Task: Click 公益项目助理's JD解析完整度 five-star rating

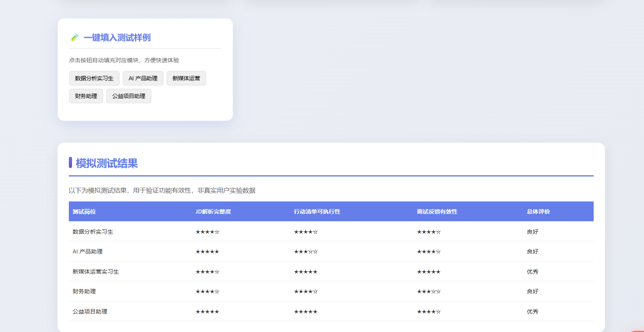Action: pyautogui.click(x=207, y=311)
